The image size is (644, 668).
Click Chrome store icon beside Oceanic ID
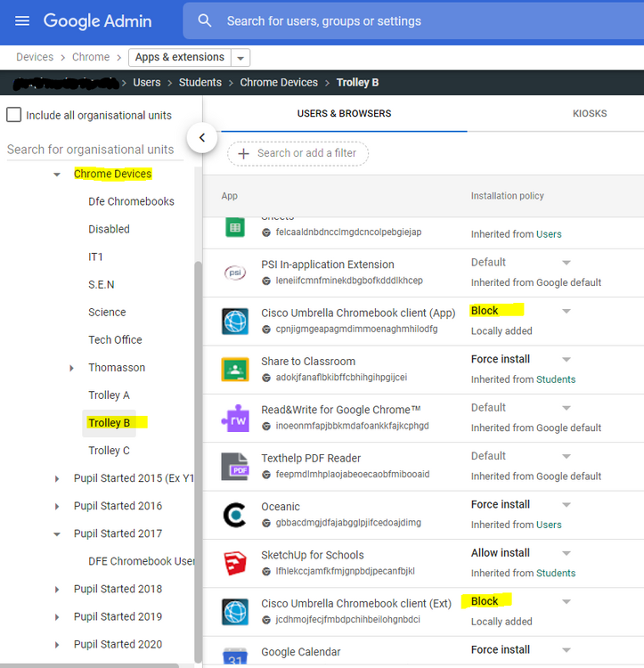click(x=266, y=523)
